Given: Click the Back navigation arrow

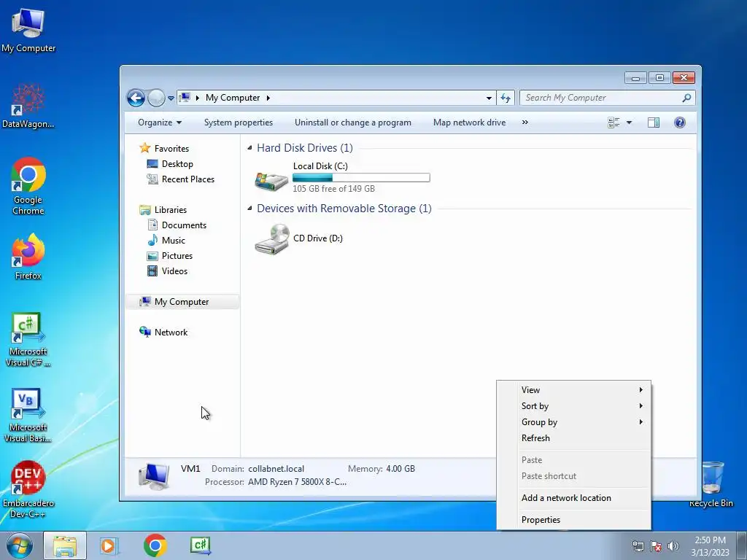Looking at the screenshot, I should (x=136, y=98).
